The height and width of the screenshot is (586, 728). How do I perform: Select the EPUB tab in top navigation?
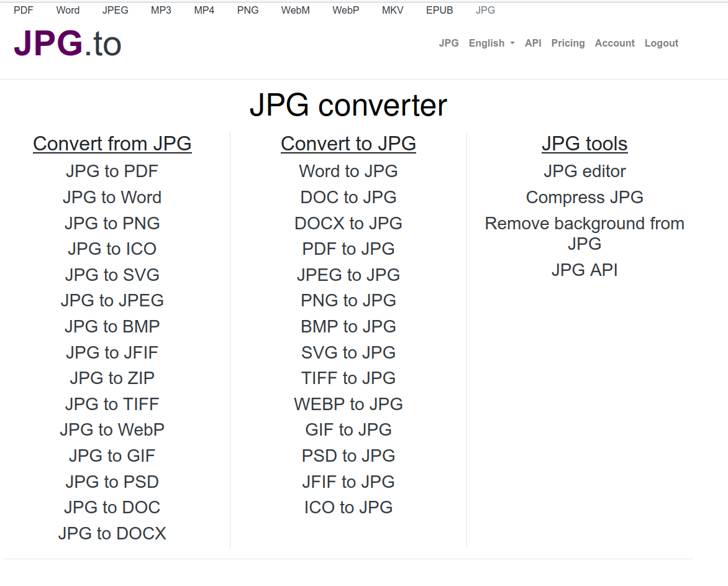(x=439, y=10)
